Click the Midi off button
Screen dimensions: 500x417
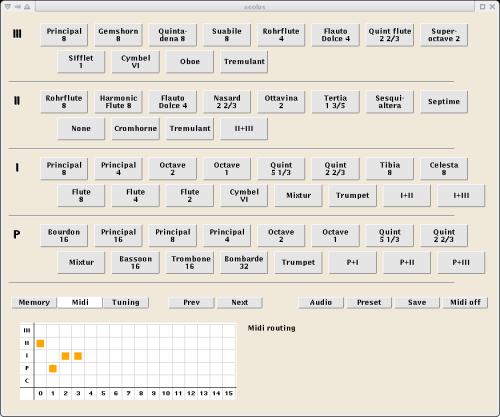[465, 303]
